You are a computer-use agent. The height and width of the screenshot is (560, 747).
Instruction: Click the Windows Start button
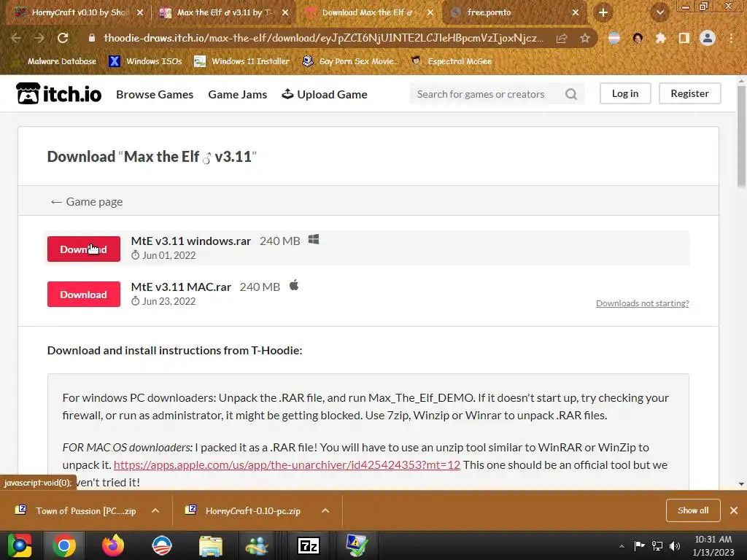20,545
